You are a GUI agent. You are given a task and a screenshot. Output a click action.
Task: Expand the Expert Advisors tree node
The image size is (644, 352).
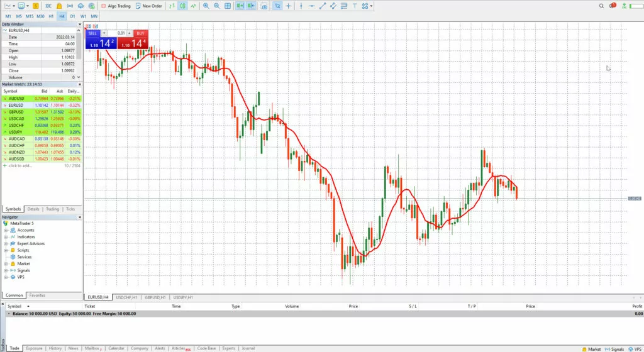[6, 243]
